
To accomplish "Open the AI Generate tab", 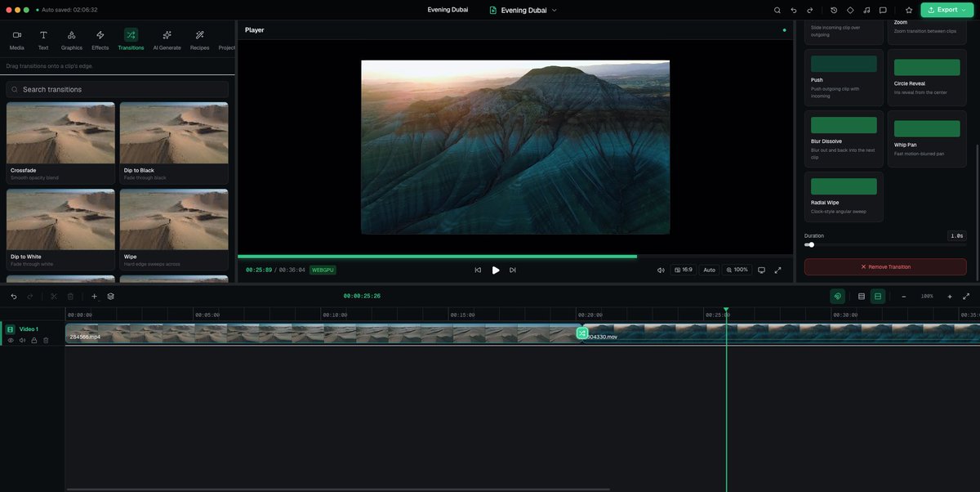I will [167, 39].
